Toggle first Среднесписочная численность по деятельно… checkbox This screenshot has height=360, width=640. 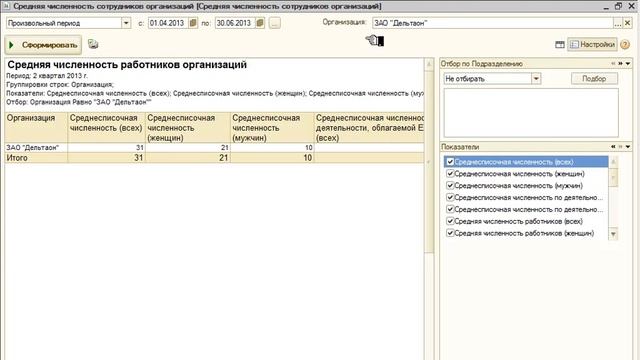pyautogui.click(x=450, y=197)
